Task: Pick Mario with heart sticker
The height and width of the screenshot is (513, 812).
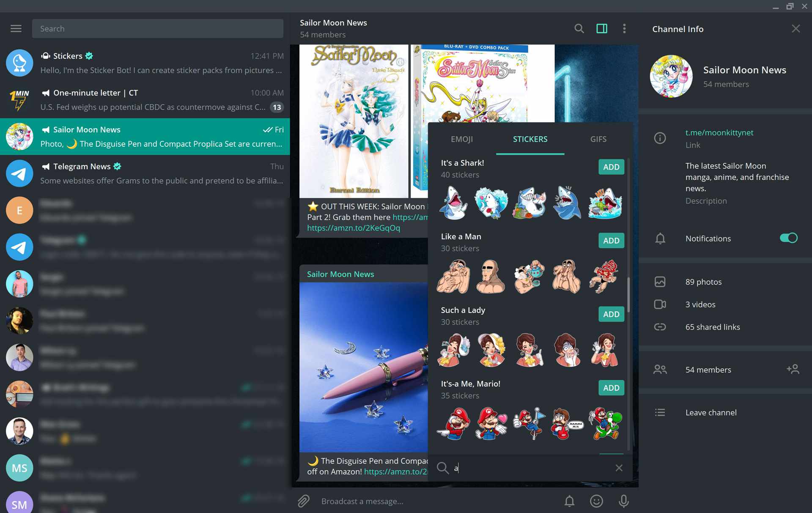Action: click(x=491, y=424)
